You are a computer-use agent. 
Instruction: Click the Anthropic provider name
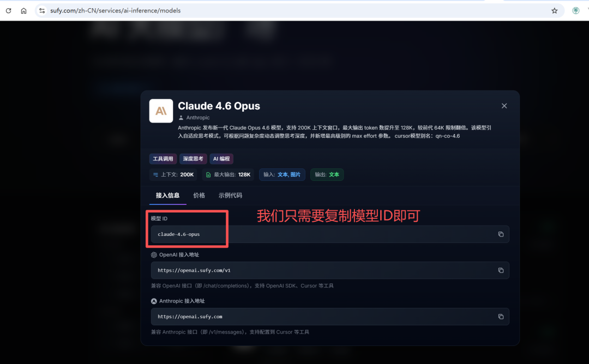tap(197, 118)
